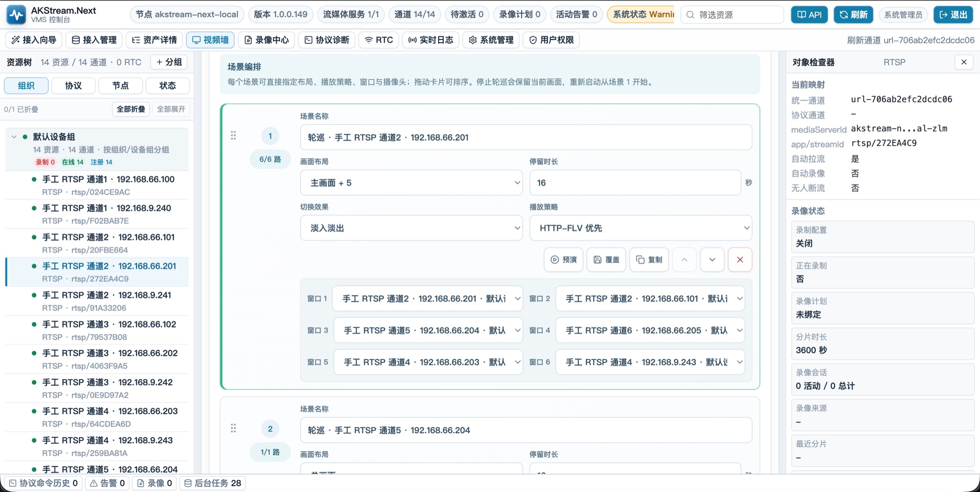The width and height of the screenshot is (980, 492).
Task: Move scene 1 up with arrow button
Action: coord(684,260)
